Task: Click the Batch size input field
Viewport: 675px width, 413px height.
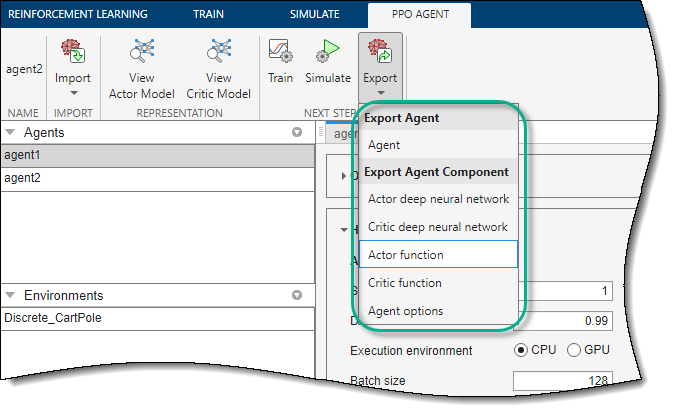Action: 562,381
